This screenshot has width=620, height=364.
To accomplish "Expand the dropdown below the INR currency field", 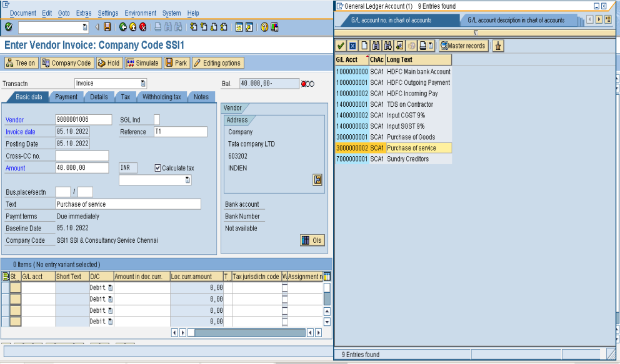I will [189, 180].
